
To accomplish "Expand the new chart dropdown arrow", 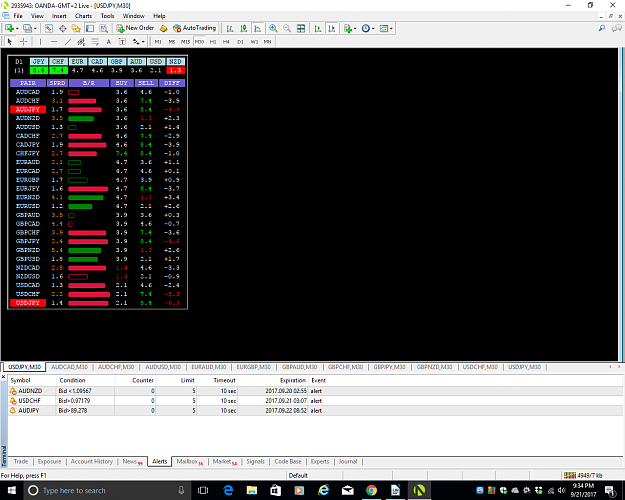I will click(x=17, y=29).
